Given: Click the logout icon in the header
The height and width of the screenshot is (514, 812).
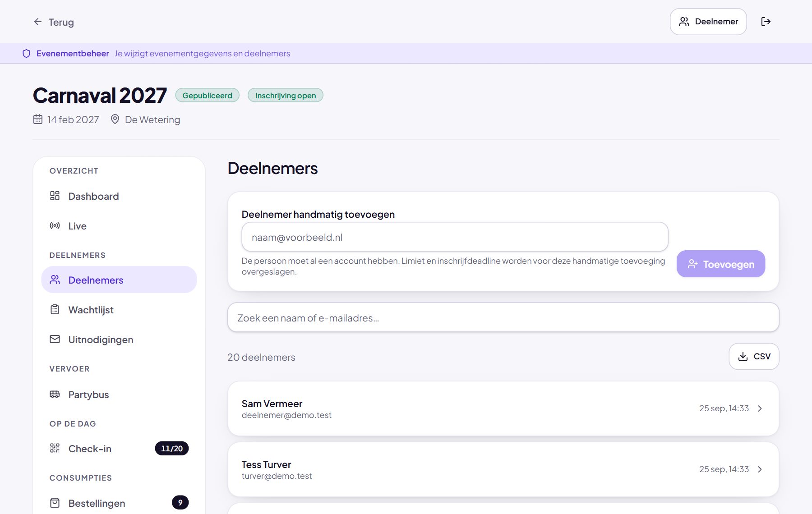Looking at the screenshot, I should (766, 22).
